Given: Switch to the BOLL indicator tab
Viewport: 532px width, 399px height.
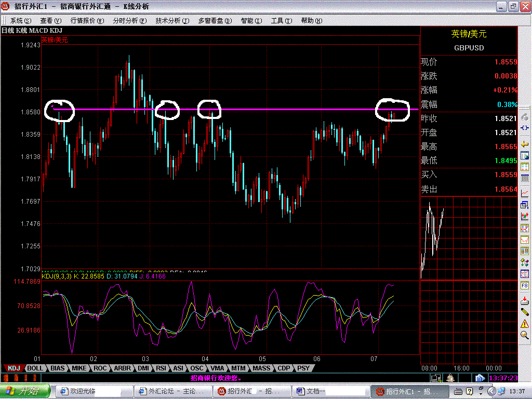Looking at the screenshot, I should [x=36, y=368].
